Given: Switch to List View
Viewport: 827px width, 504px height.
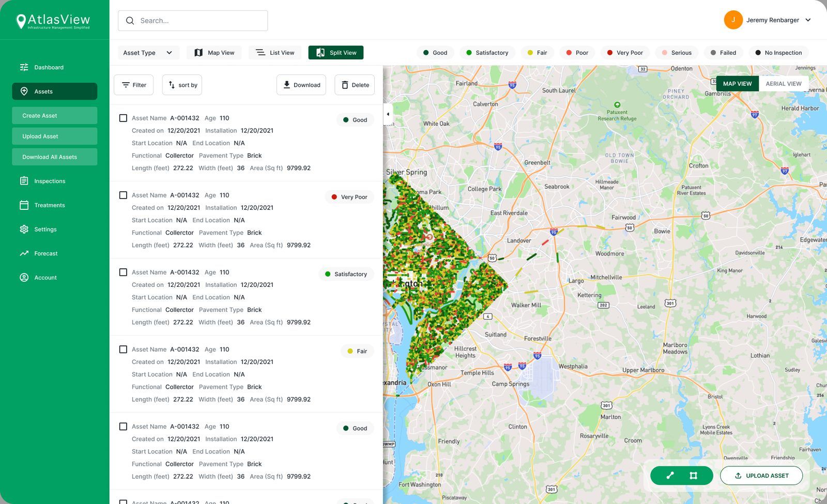Looking at the screenshot, I should pyautogui.click(x=275, y=53).
